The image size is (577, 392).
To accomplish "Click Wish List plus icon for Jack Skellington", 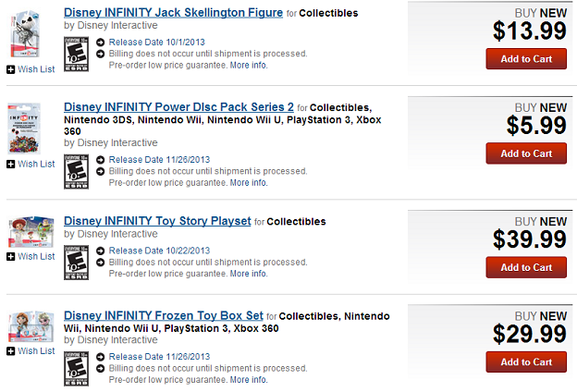I will coord(11,69).
